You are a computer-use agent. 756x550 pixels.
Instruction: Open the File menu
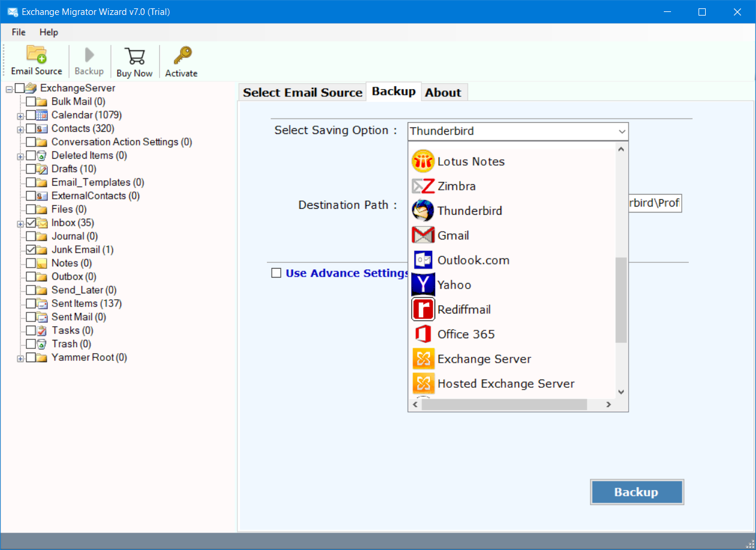[19, 32]
